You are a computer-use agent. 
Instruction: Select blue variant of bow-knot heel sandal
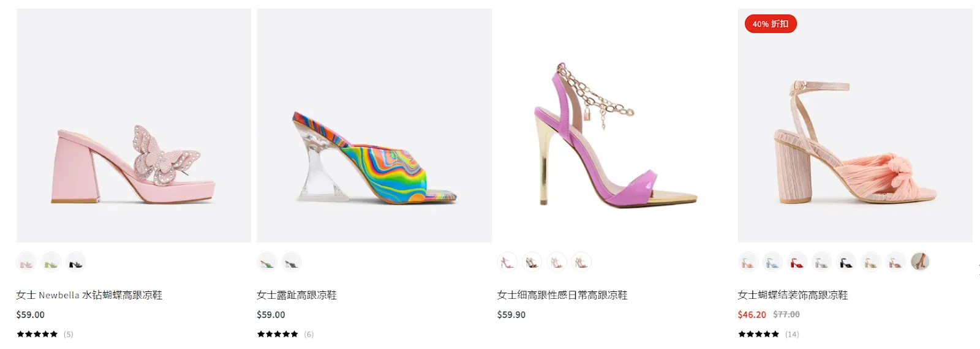click(772, 262)
